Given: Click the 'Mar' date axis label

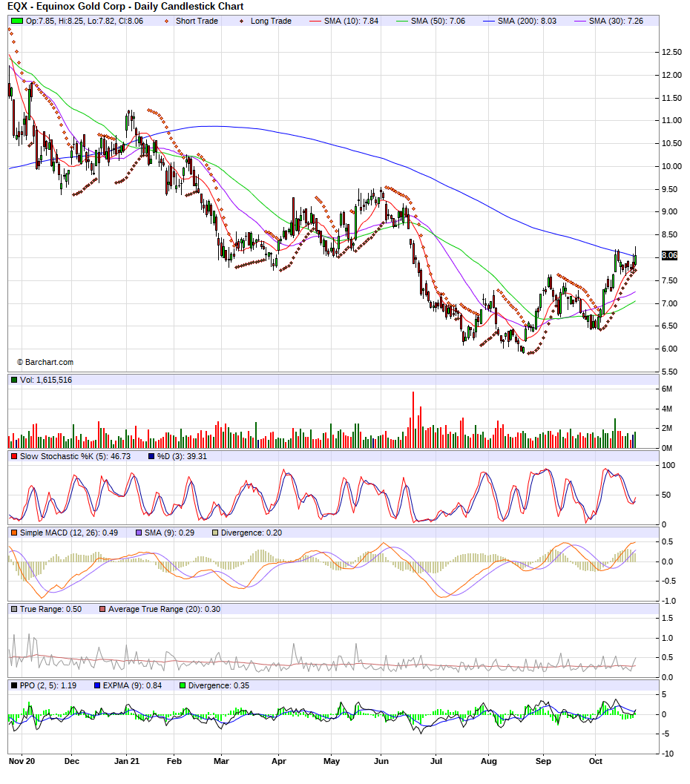Looking at the screenshot, I should pos(221,762).
